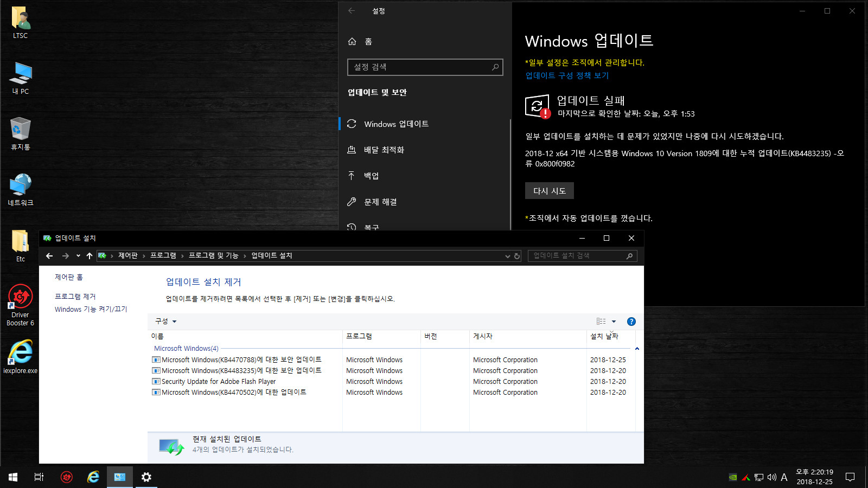
Task: Click 프로그램 및 기능 in the breadcrumb
Action: coord(214,256)
